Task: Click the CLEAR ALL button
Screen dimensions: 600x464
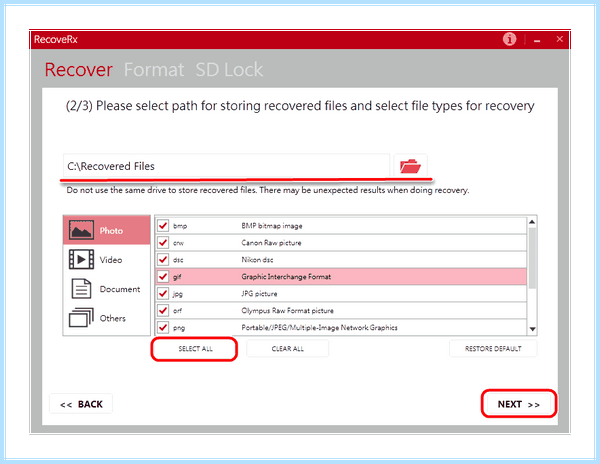Action: (287, 348)
